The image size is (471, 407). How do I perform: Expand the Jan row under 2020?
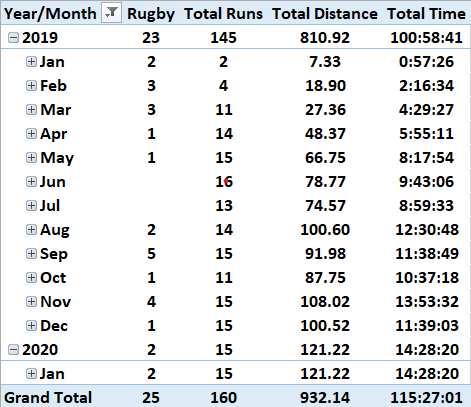click(31, 374)
